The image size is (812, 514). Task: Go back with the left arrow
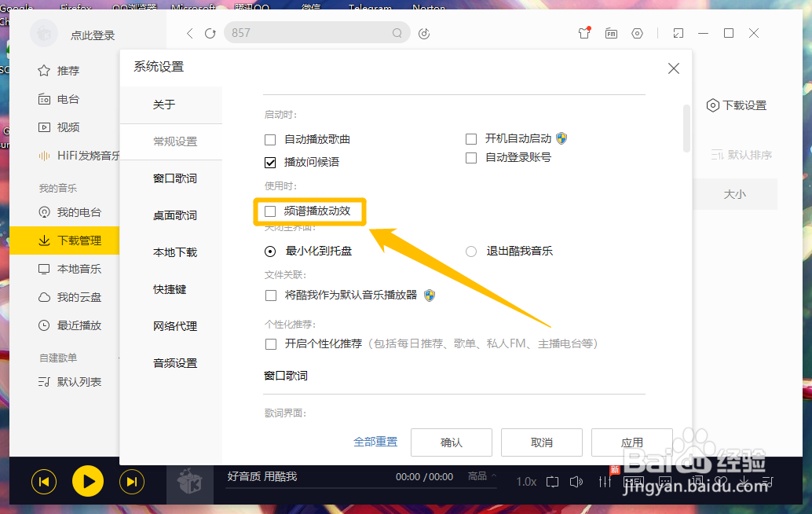point(189,33)
